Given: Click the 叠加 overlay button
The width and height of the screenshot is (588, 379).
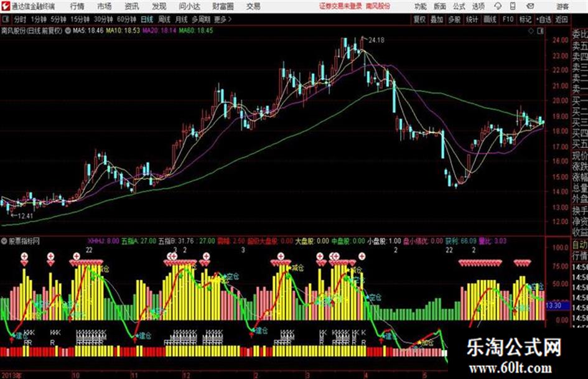Looking at the screenshot, I should [x=437, y=19].
